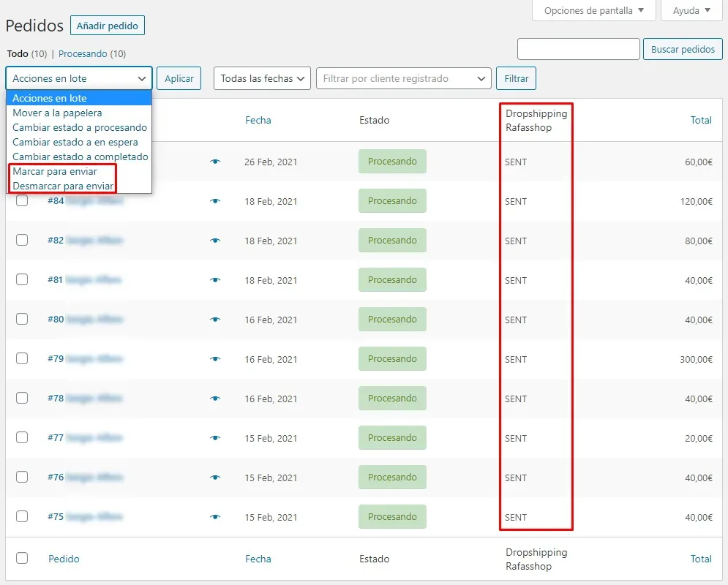
Task: Open preview of order #75
Action: pyautogui.click(x=214, y=517)
